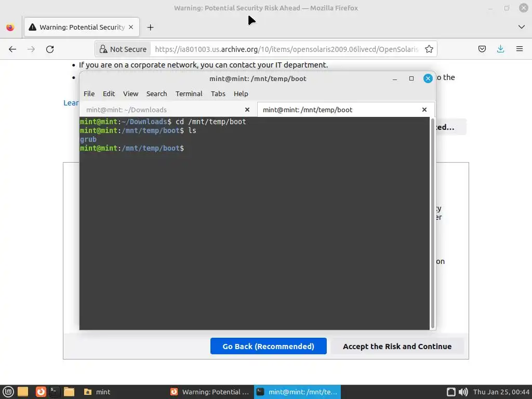Select terminal window in taskbar
Screen dimensions: 532x399
[297, 392]
